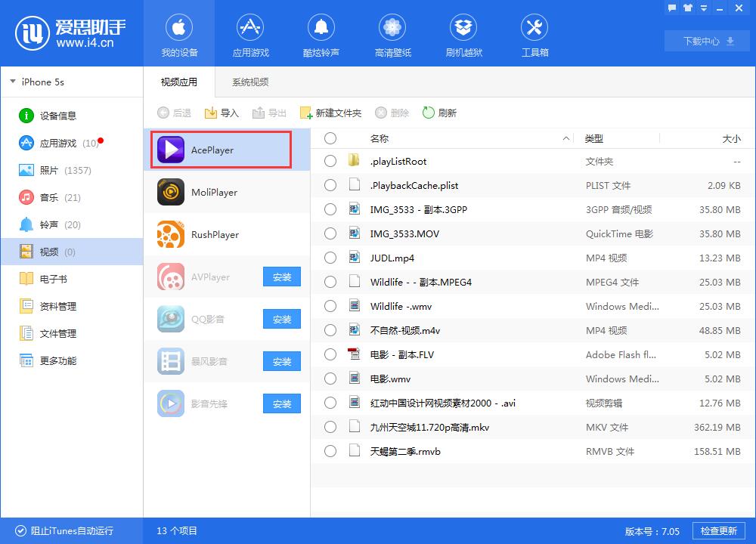Open the 应用游戏 section in top navigation
This screenshot has width=756, height=544.
250,34
